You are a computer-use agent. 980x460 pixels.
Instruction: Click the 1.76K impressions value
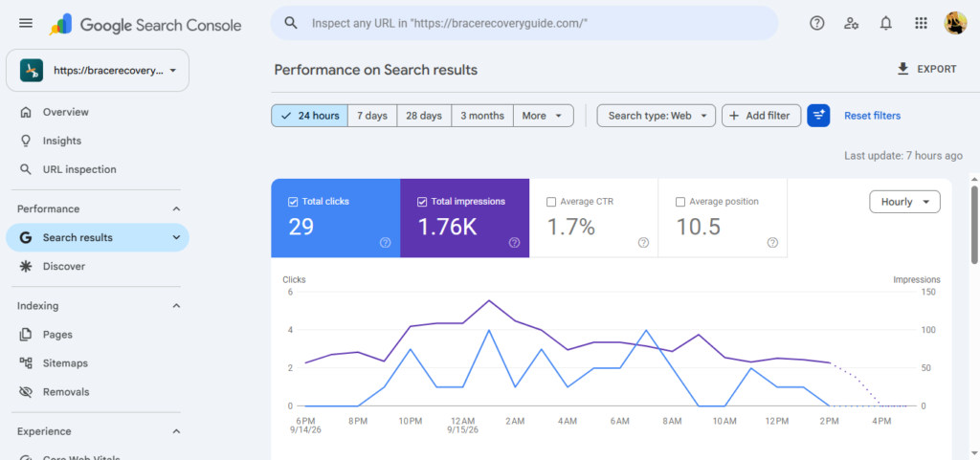coord(447,228)
